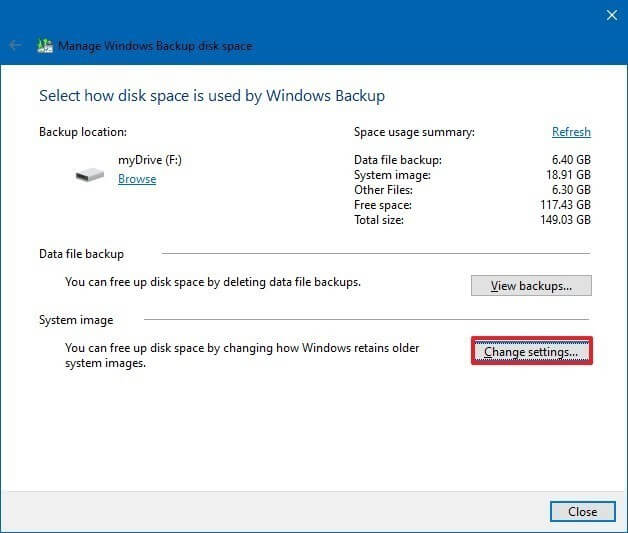This screenshot has width=628, height=533.
Task: Click the 'System image' section heading
Action: coord(76,320)
